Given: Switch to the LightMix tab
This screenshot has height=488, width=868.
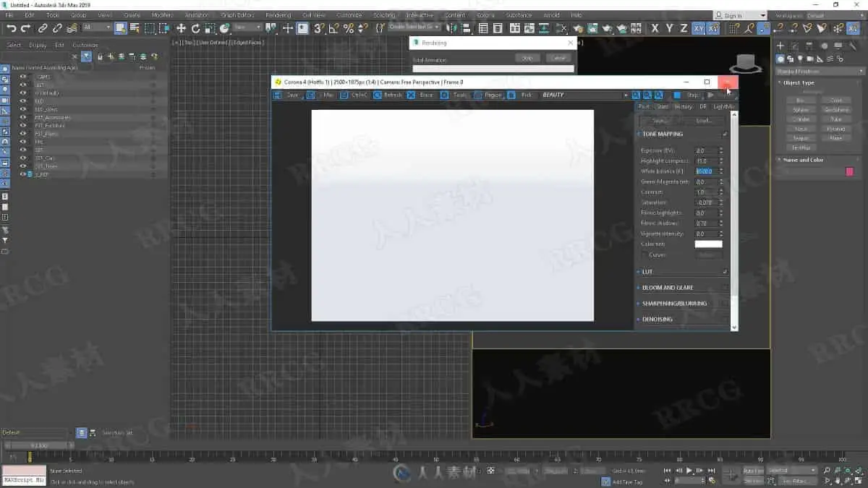Looking at the screenshot, I should [723, 106].
